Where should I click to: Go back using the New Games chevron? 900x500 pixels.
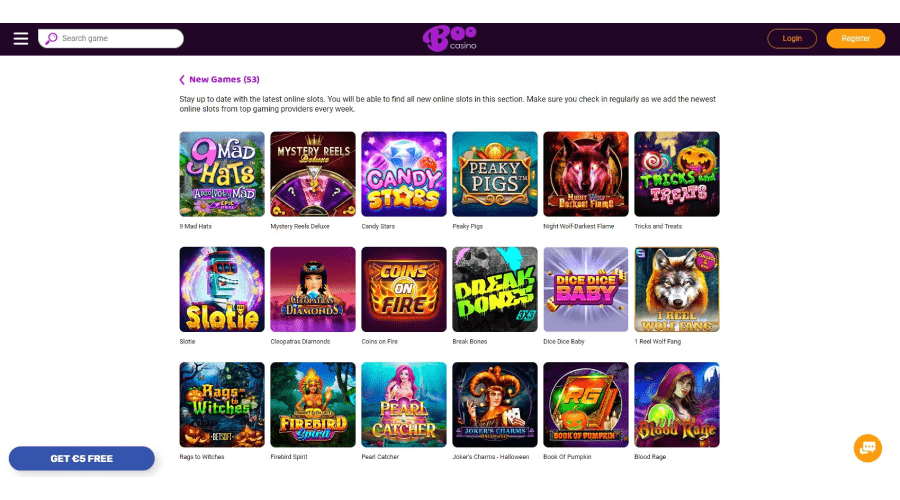click(x=182, y=80)
